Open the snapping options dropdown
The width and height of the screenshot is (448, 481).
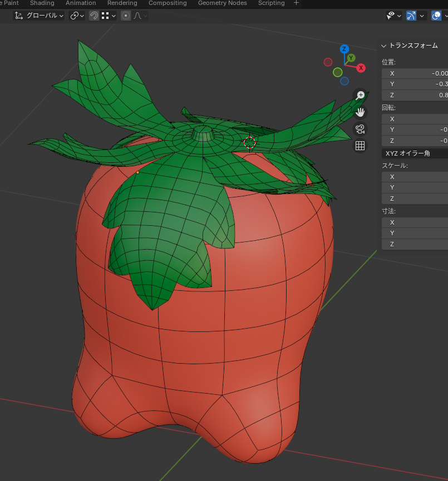coord(109,16)
